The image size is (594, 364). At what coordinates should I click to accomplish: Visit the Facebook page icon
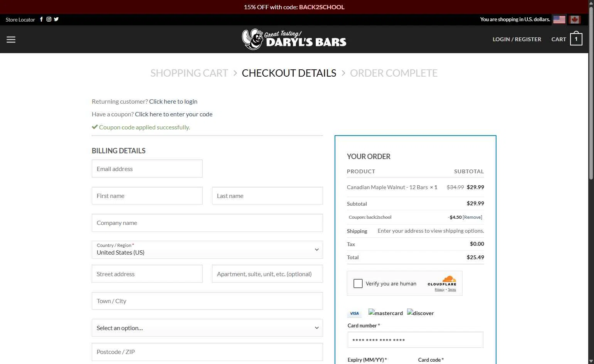42,19
